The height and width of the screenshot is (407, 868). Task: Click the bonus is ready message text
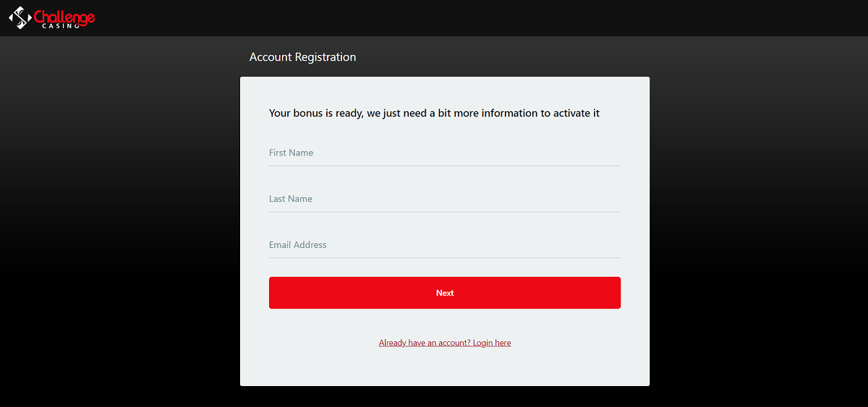(x=434, y=113)
